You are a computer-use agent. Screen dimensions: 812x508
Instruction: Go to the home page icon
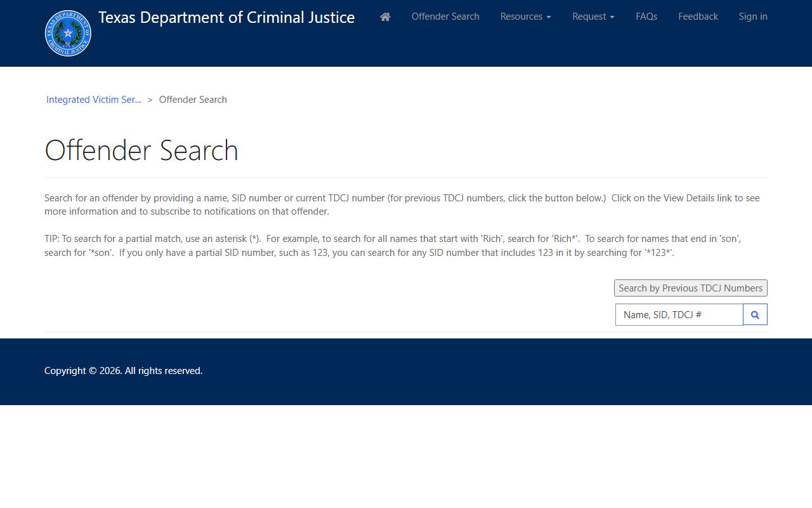[x=385, y=17]
